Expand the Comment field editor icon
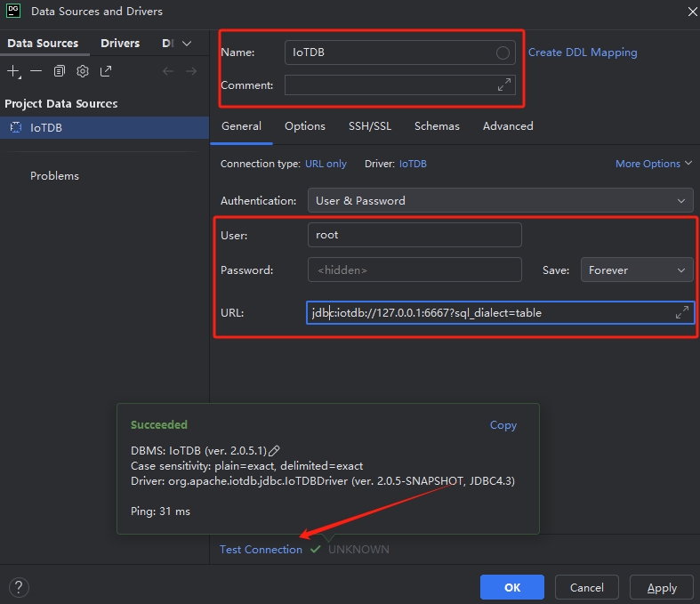 504,85
